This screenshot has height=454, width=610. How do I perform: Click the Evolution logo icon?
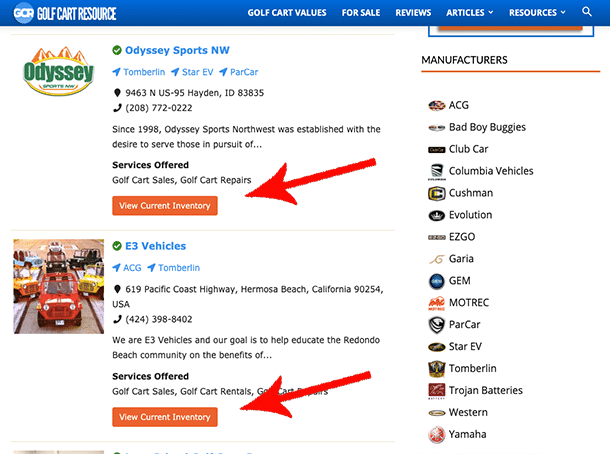point(436,215)
